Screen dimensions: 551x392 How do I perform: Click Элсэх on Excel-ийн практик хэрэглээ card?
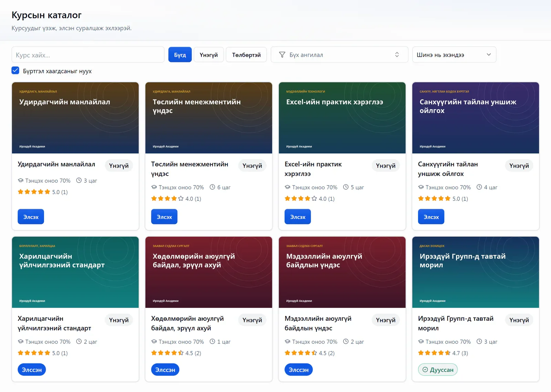[298, 217]
